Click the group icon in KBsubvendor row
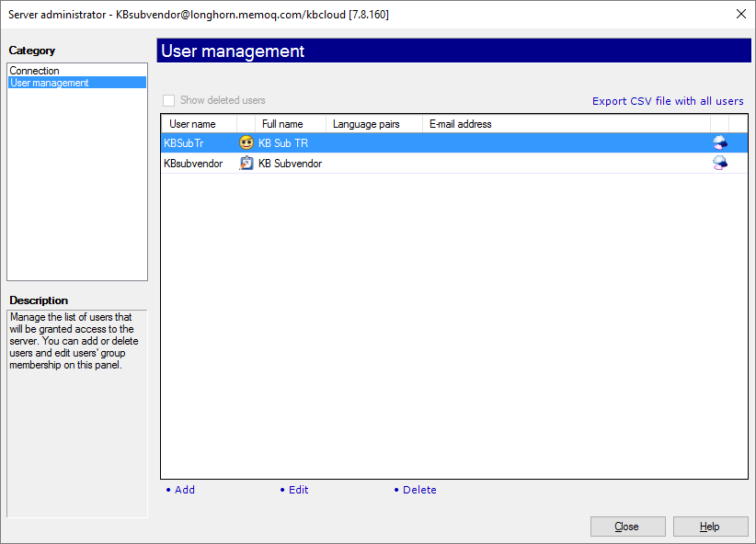 [719, 164]
